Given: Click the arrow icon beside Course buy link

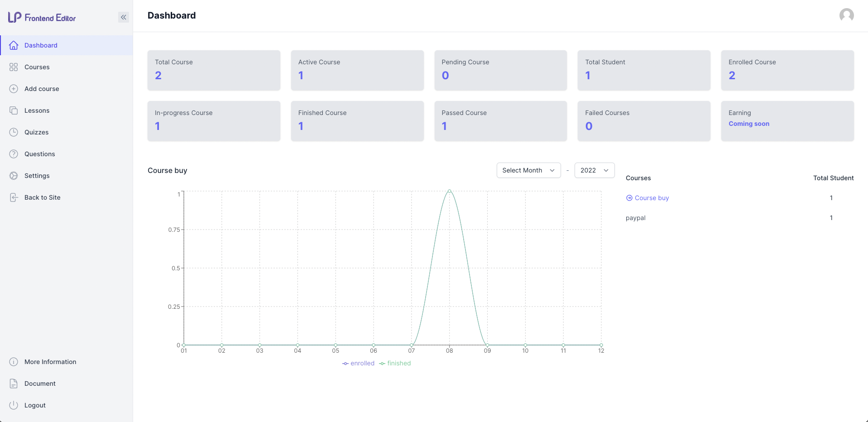Looking at the screenshot, I should 629,198.
